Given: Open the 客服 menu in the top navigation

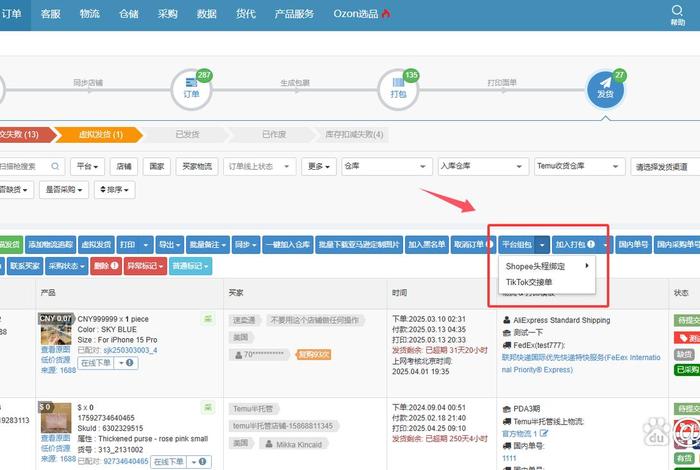Looking at the screenshot, I should pos(50,14).
